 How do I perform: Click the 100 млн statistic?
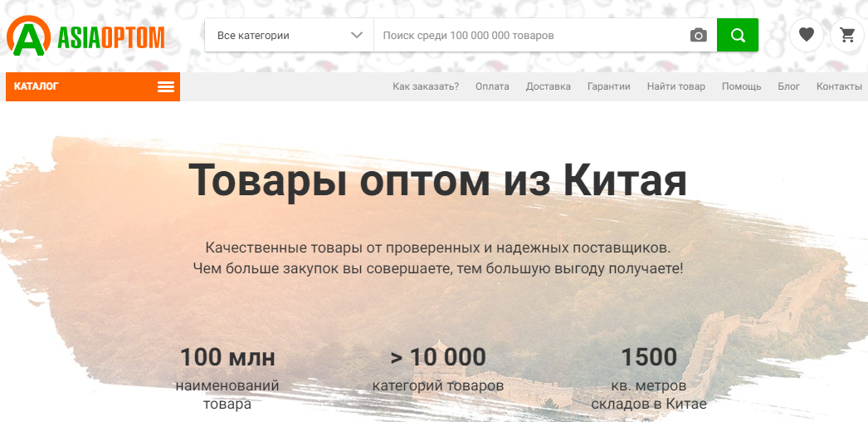[x=227, y=357]
